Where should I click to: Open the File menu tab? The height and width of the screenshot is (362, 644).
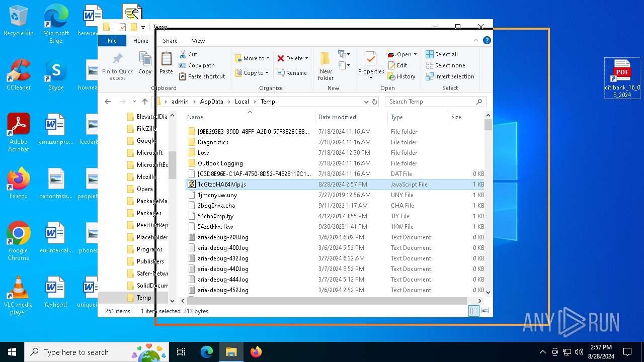(x=112, y=41)
